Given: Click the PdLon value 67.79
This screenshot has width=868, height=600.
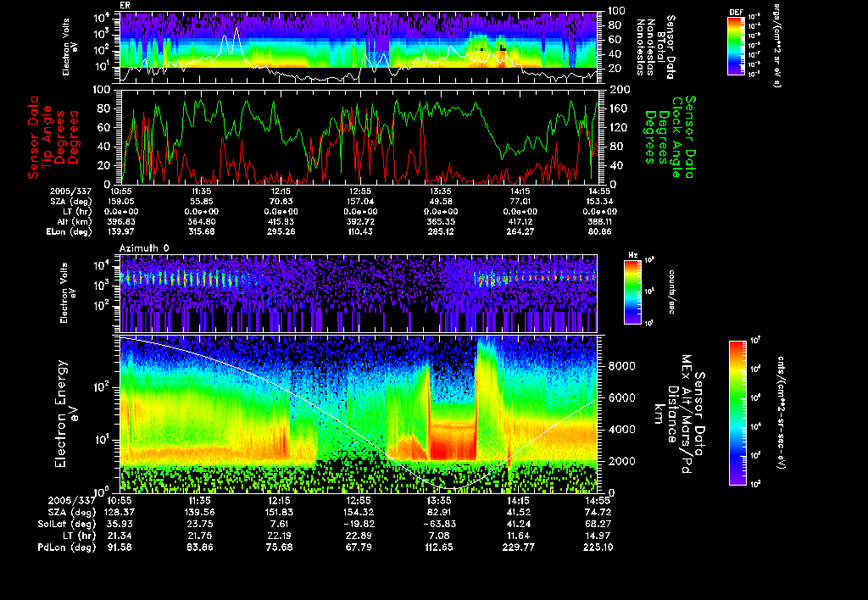Looking at the screenshot, I should [359, 547].
